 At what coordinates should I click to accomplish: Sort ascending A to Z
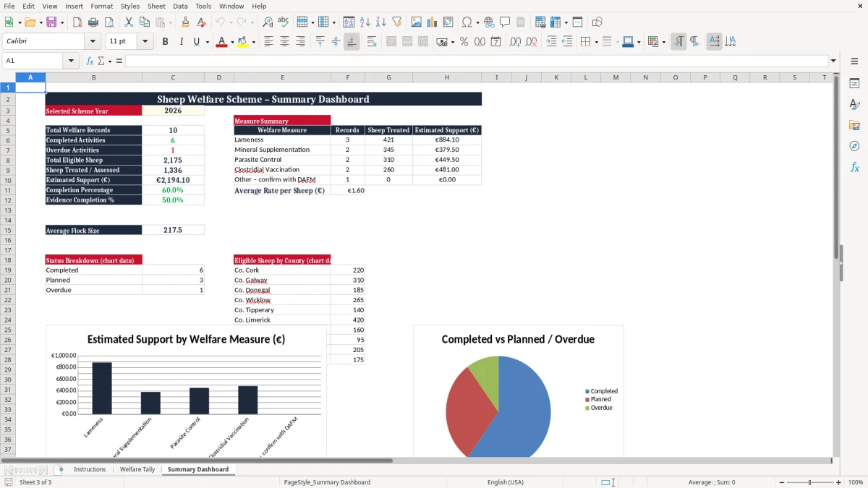365,22
